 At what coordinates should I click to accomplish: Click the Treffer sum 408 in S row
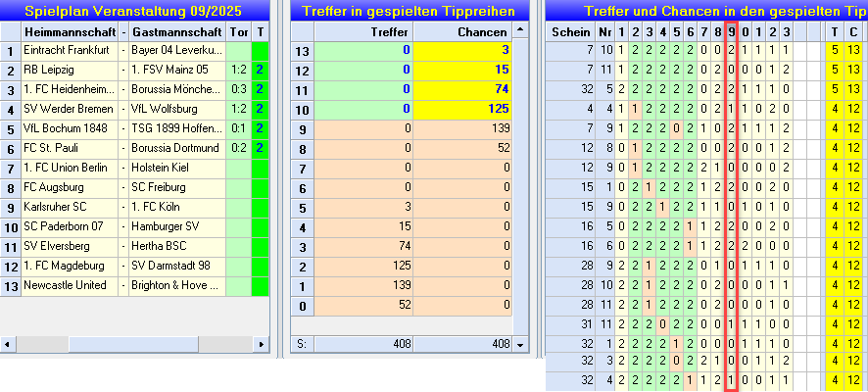(x=363, y=344)
